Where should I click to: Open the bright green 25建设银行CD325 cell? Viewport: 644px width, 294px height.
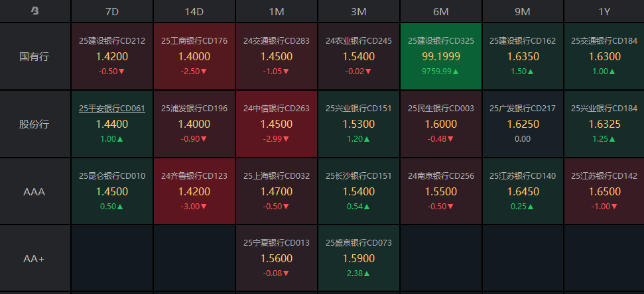tap(440, 56)
